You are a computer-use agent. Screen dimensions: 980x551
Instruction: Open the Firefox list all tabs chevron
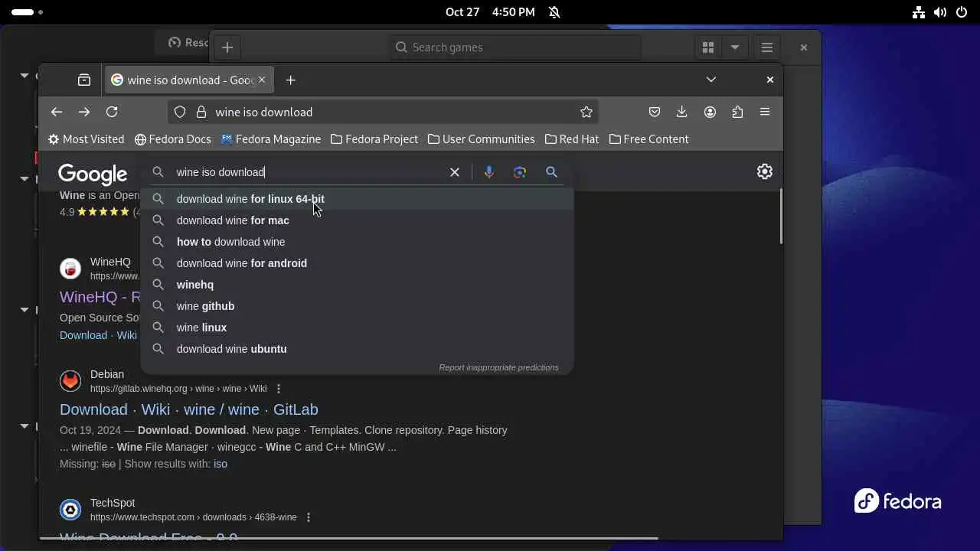[x=711, y=80]
